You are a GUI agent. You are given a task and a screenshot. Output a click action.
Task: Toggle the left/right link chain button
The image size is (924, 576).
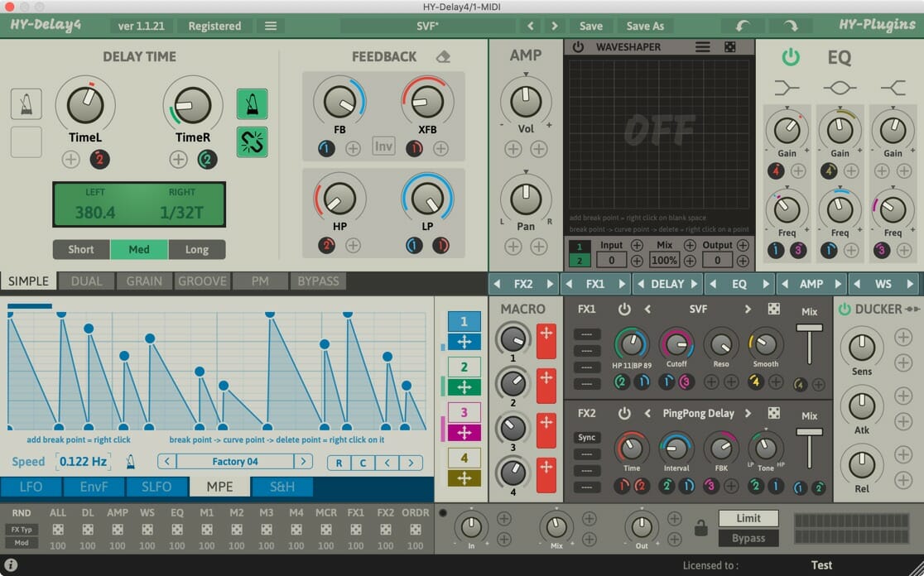tap(253, 142)
